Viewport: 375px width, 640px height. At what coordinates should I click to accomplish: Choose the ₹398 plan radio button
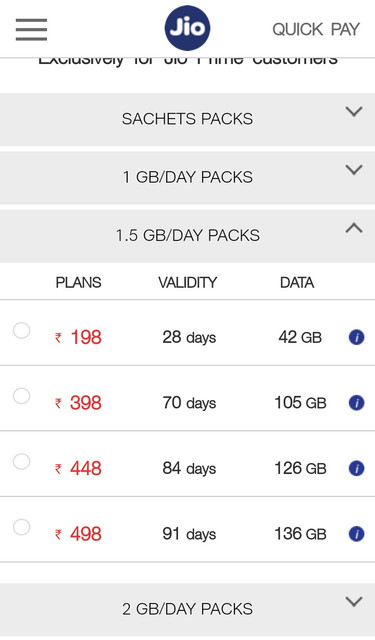pos(21,396)
